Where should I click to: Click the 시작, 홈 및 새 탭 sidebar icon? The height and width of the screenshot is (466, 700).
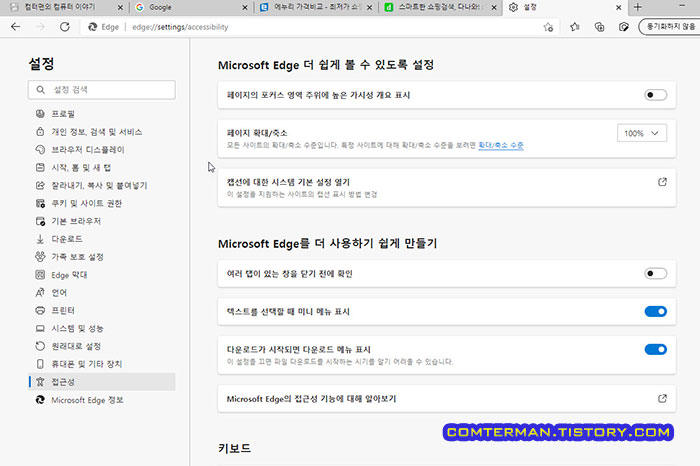pyautogui.click(x=40, y=167)
